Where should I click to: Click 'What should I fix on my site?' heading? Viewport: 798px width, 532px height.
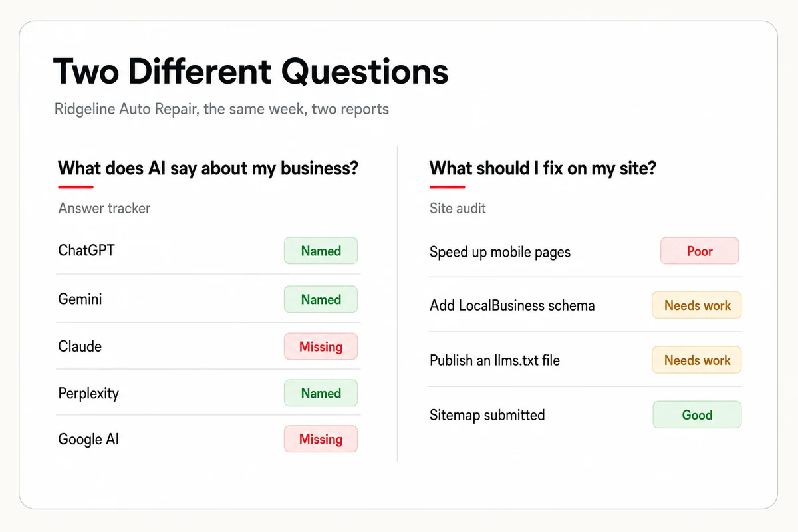pos(543,168)
